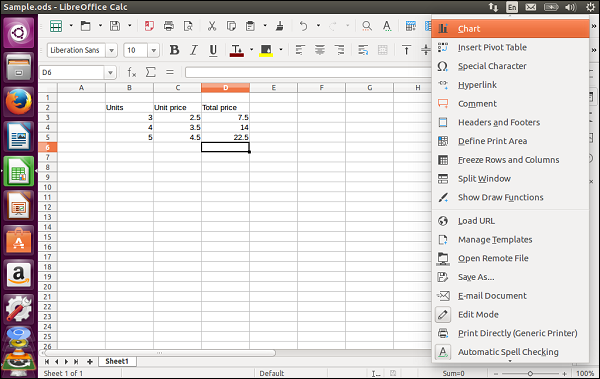600x379 pixels.
Task: Toggle Italic text formatting
Action: [x=194, y=50]
